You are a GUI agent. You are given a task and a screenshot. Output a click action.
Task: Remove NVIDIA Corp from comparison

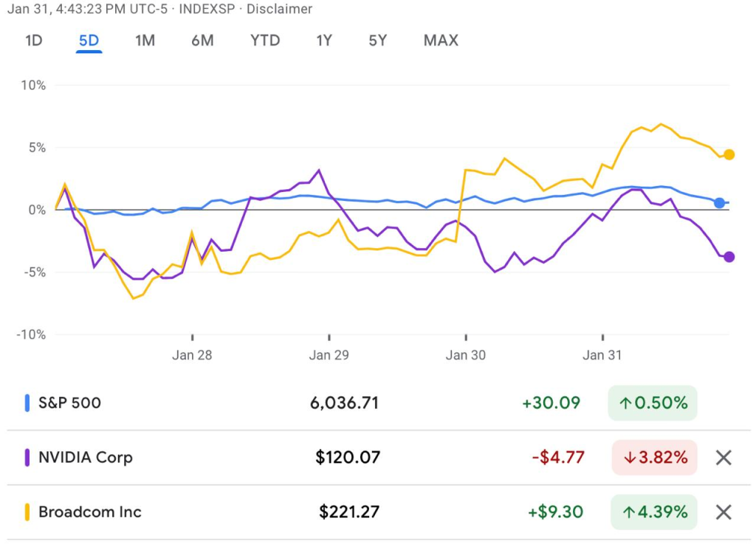click(x=724, y=458)
